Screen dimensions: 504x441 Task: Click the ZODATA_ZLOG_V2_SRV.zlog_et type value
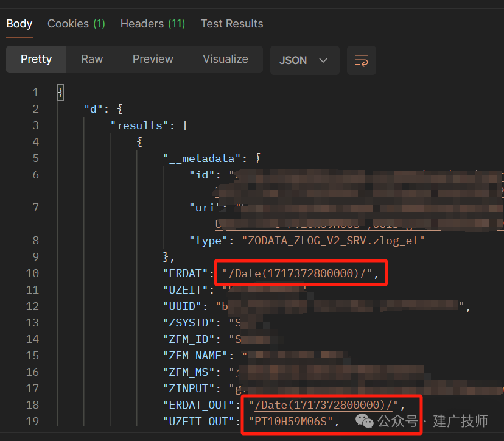pos(334,241)
